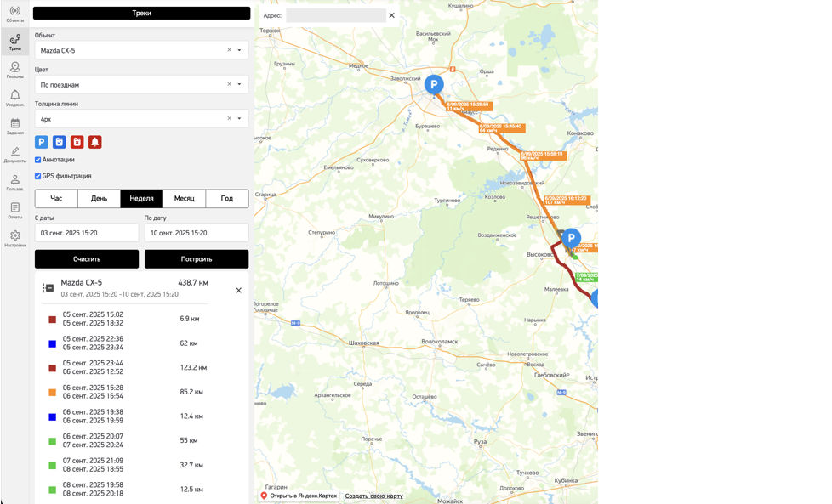Image resolution: width=832 pixels, height=504 pixels.
Task: Toggle the red bell alerts icon button
Action: pos(95,142)
